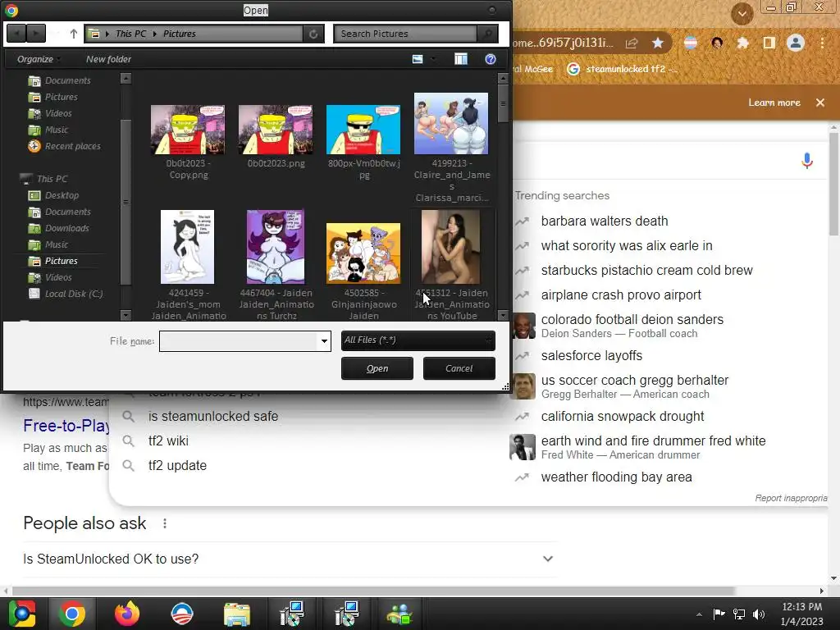The image size is (840, 630).
Task: Expand the 'Is SteamUnlocked OK to use?' question
Action: click(x=547, y=559)
